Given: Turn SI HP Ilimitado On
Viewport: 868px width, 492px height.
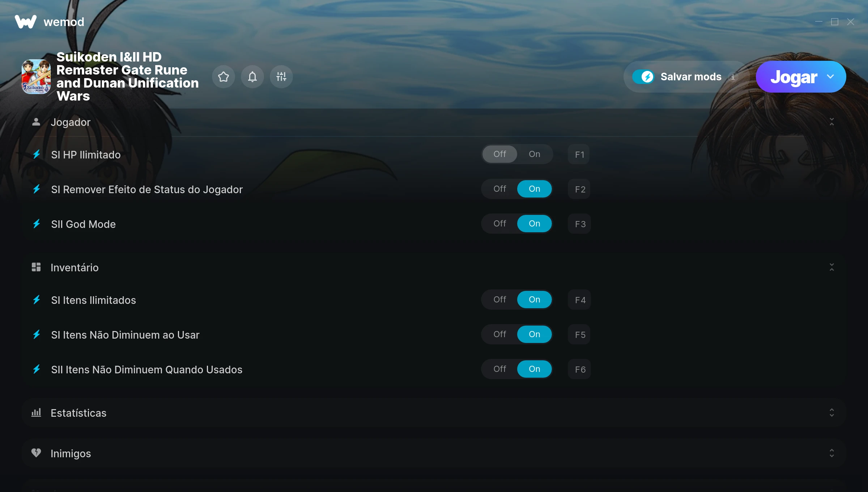Looking at the screenshot, I should pos(534,154).
